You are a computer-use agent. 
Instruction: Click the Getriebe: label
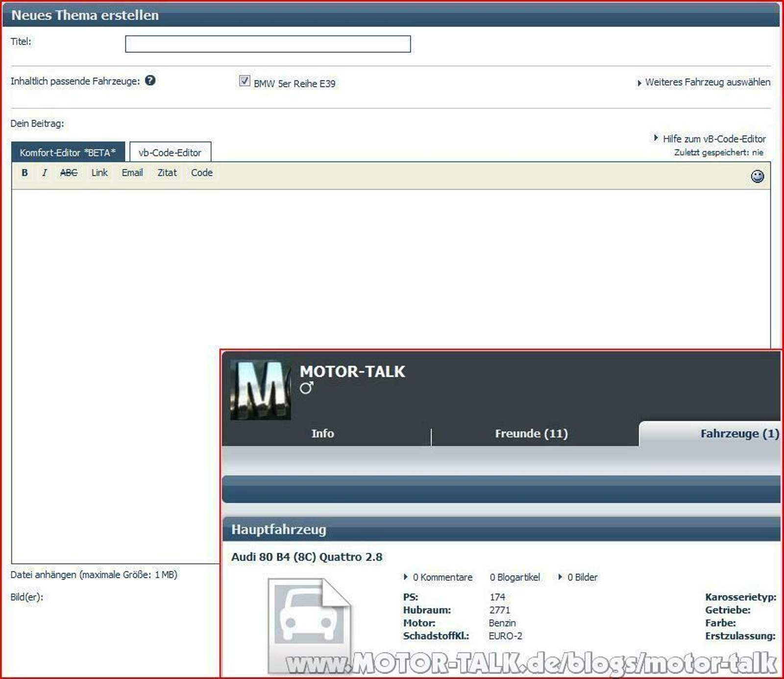pos(728,610)
